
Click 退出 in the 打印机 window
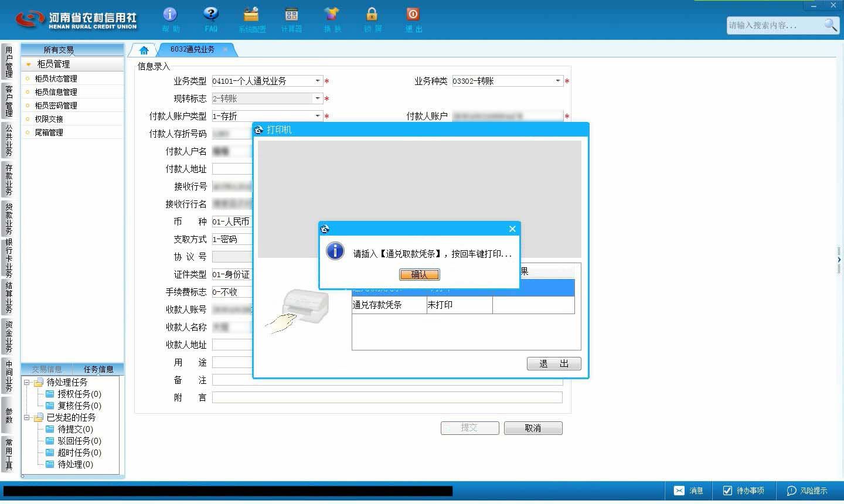[x=554, y=363]
